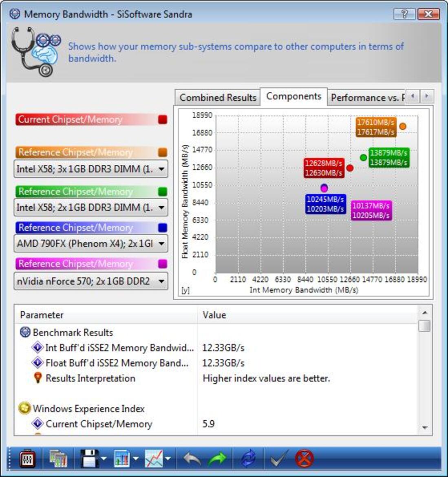Click the copy results toolbar icon
The image size is (448, 477).
(x=58, y=459)
